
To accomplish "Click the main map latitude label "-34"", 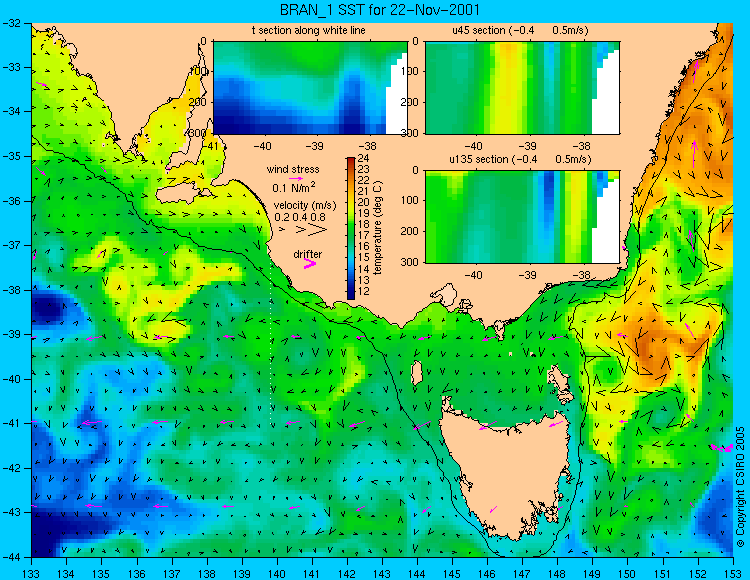I will 13,111.
